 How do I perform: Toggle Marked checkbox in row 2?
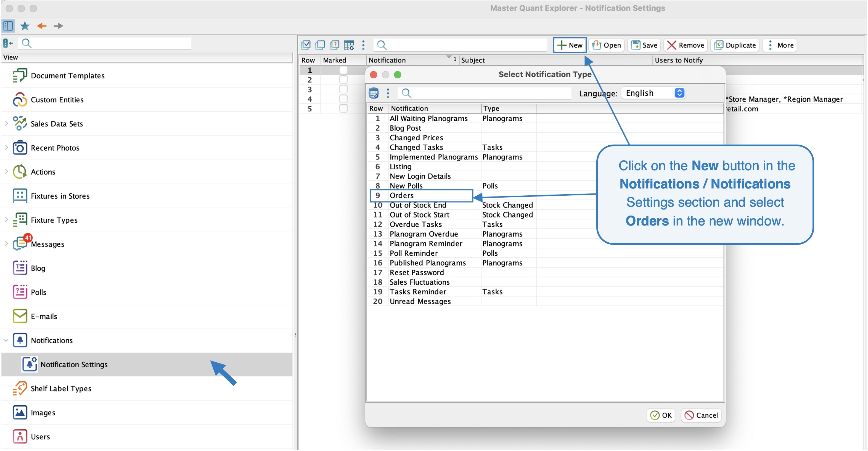343,80
